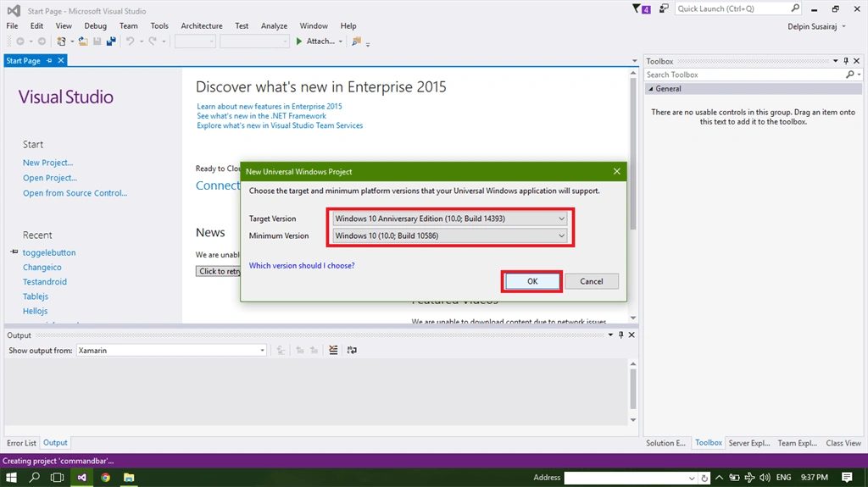This screenshot has width=868, height=487.
Task: Click OK in New Universal Windows Project
Action: (532, 281)
